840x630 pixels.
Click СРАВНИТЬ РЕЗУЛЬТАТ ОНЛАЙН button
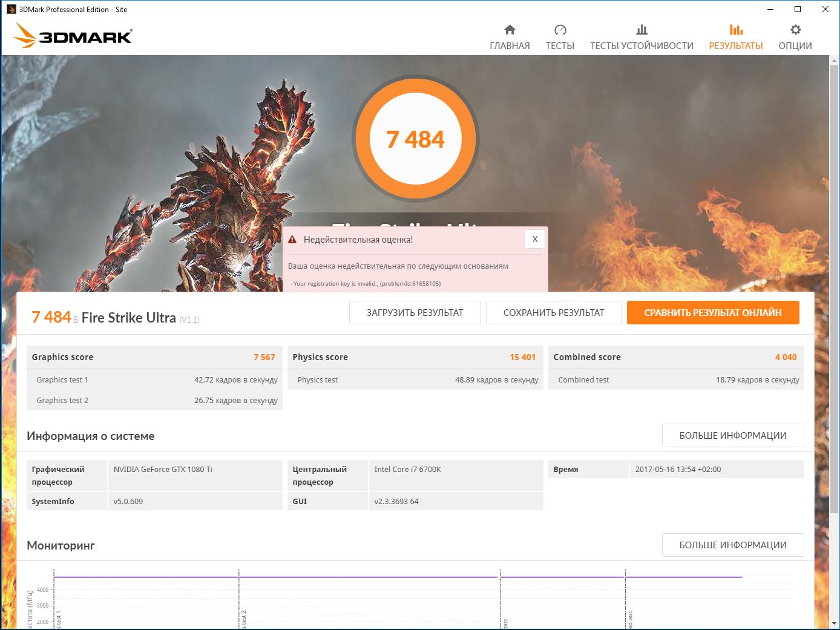tap(713, 313)
